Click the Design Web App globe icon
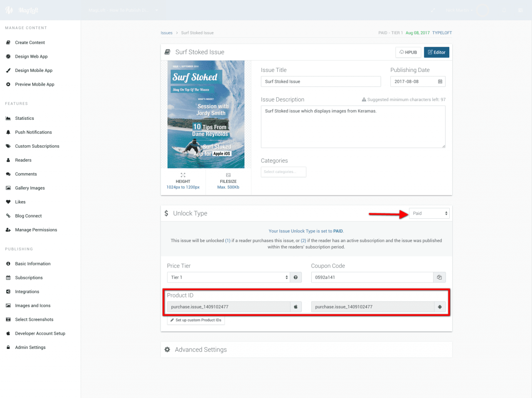Screen dimensions: 532x398 coord(8,57)
